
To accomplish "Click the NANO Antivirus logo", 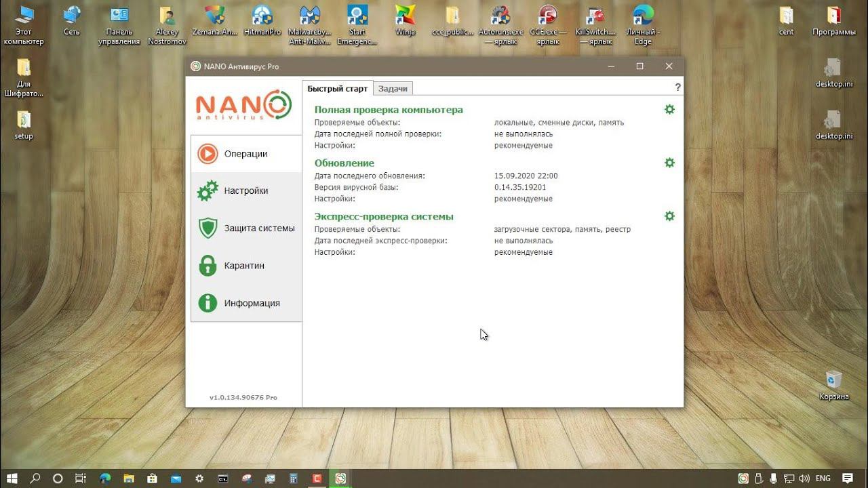I will point(244,106).
